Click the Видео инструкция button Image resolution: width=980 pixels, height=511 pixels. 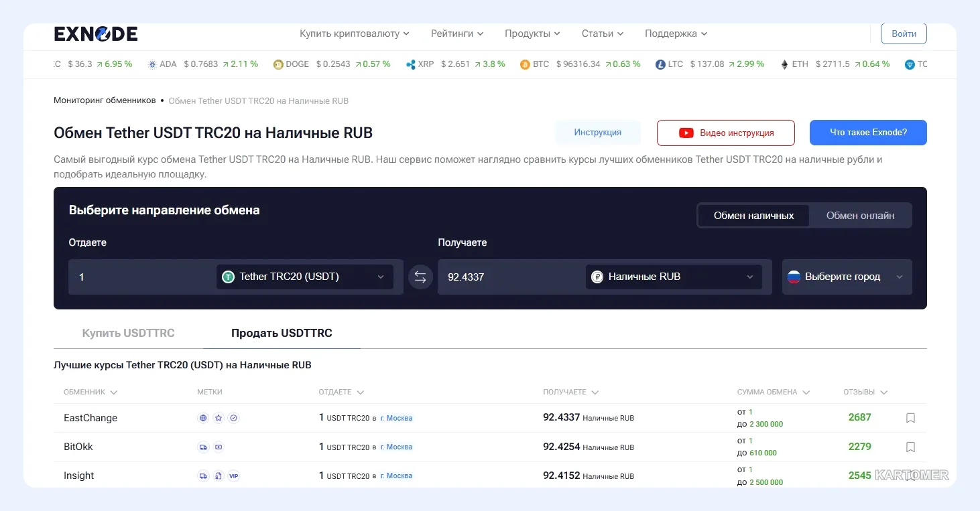[x=726, y=133]
